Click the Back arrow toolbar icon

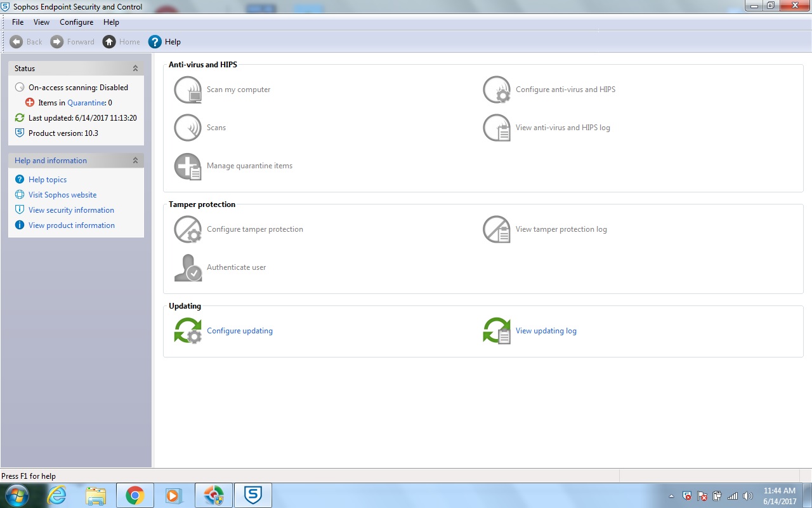(x=16, y=42)
